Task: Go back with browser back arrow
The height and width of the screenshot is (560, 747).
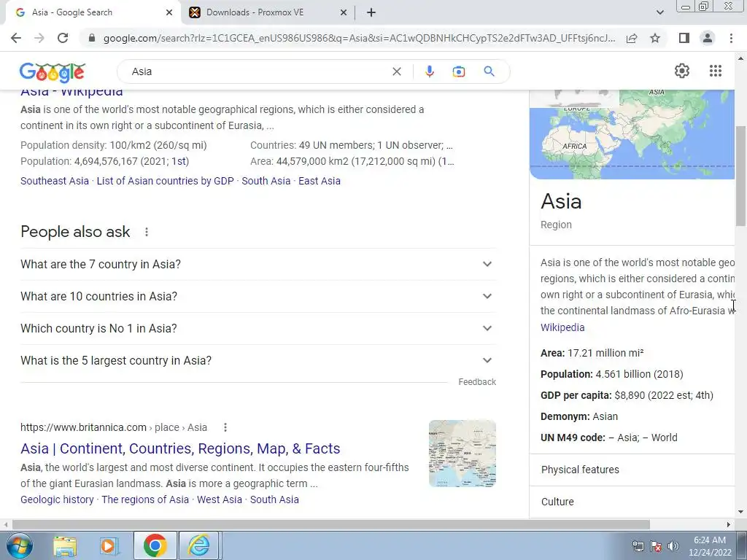Action: tap(16, 38)
